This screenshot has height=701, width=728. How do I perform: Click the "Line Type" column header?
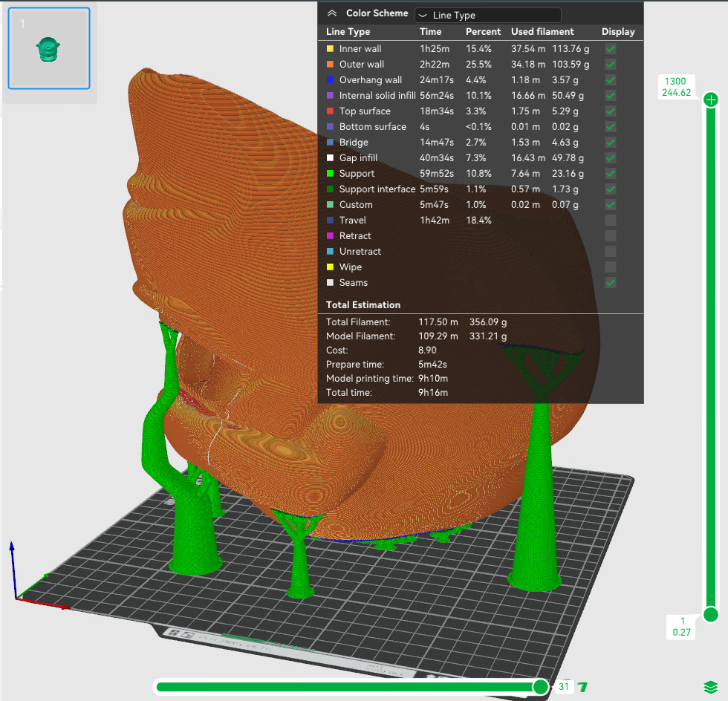pyautogui.click(x=348, y=32)
